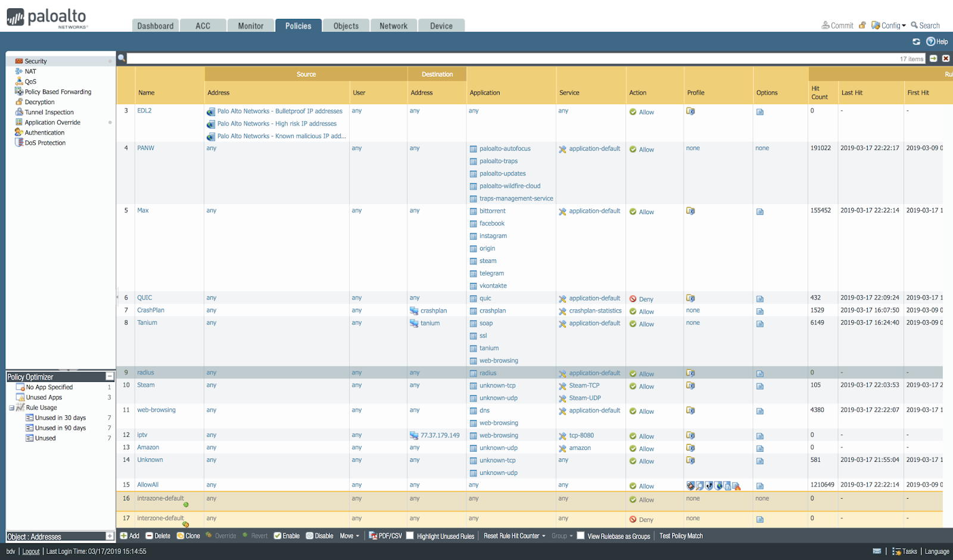Open the Language setting
953x560 pixels.
tap(937, 551)
